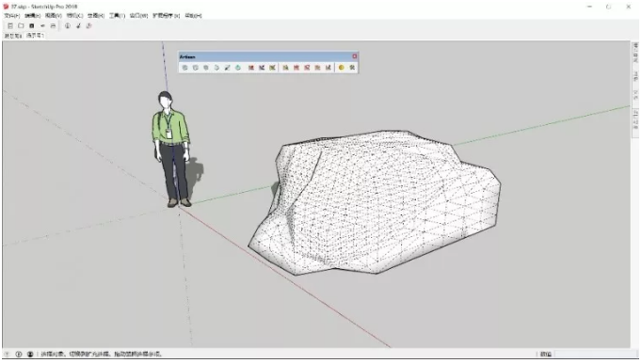Click Artisan's Smooth Selection icon
642x364 pixels.
pos(206,68)
